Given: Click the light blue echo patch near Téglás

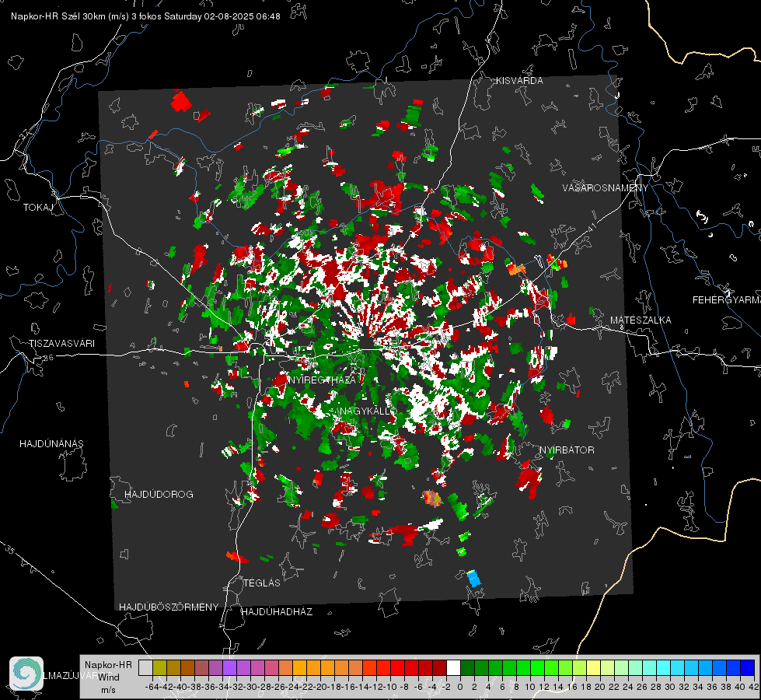Looking at the screenshot, I should (473, 579).
